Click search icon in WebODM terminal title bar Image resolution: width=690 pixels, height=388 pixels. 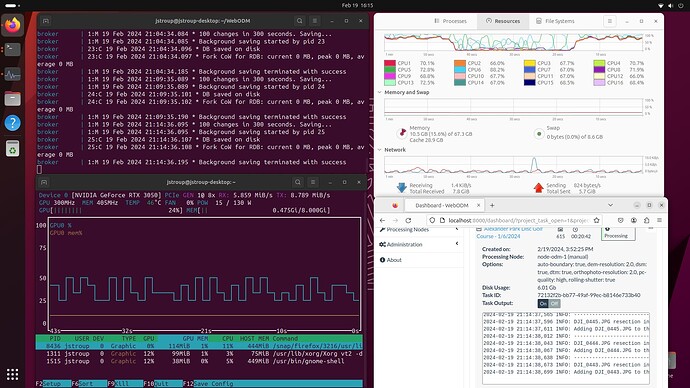pos(300,21)
